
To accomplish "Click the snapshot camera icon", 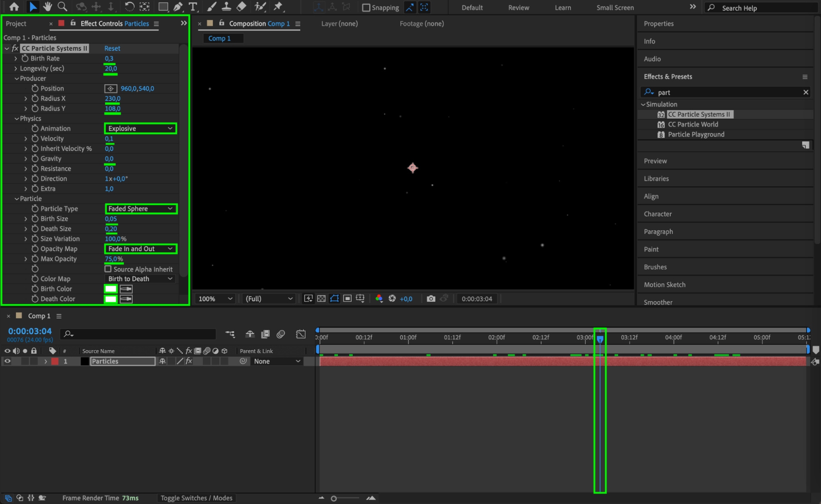I will [430, 298].
